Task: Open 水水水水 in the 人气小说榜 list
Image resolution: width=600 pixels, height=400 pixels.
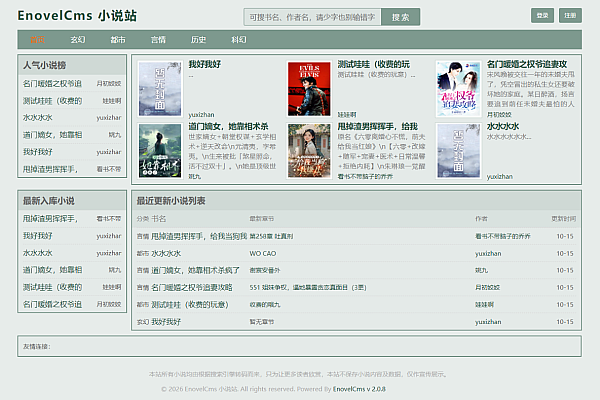Action: (38, 118)
